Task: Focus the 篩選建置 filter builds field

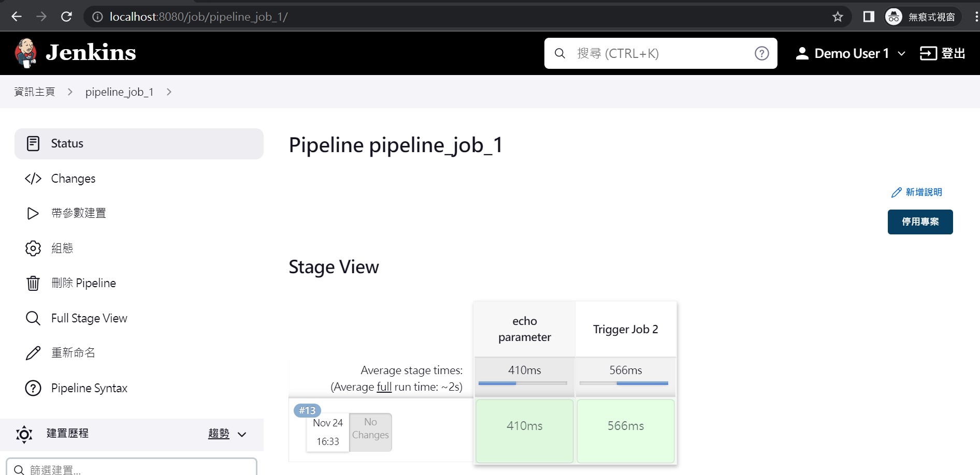Action: [132, 467]
